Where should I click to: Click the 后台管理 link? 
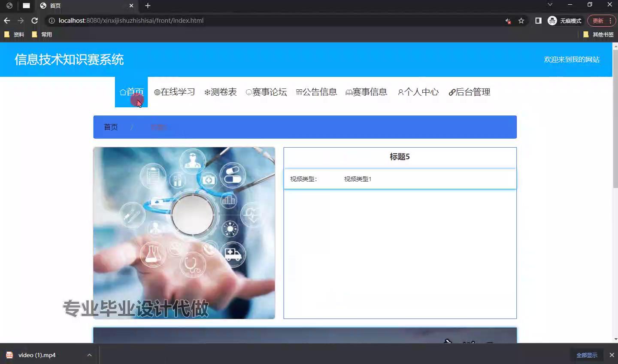[470, 92]
